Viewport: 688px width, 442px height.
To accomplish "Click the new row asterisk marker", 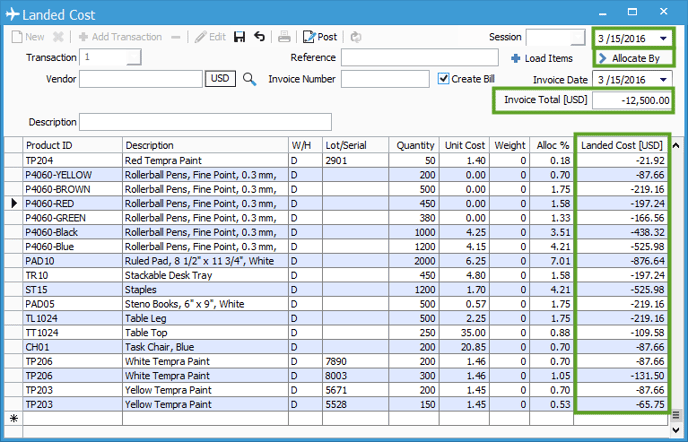I will 14,418.
